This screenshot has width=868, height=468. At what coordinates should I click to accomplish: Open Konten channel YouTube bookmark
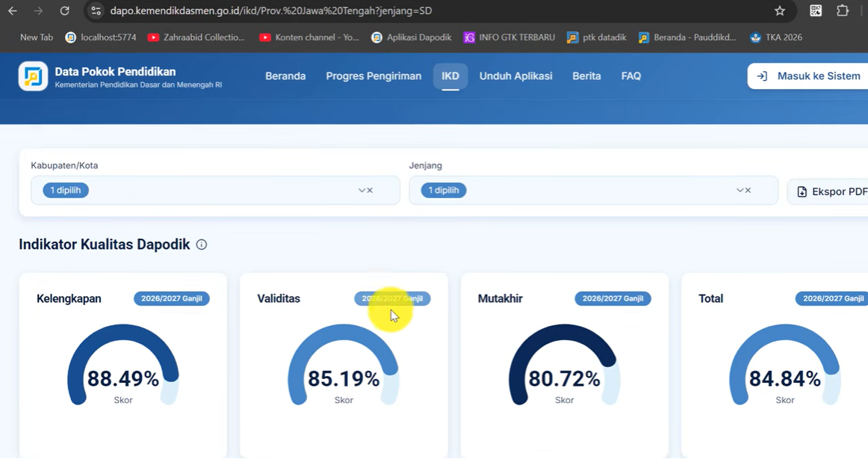click(x=309, y=37)
